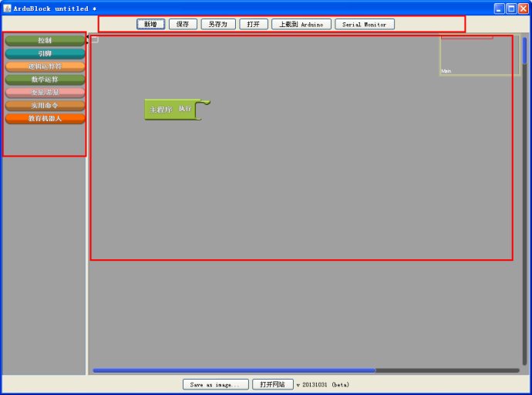The image size is (532, 395).
Task: Open the 引脚 (Pins) block drawer
Action: coord(45,53)
